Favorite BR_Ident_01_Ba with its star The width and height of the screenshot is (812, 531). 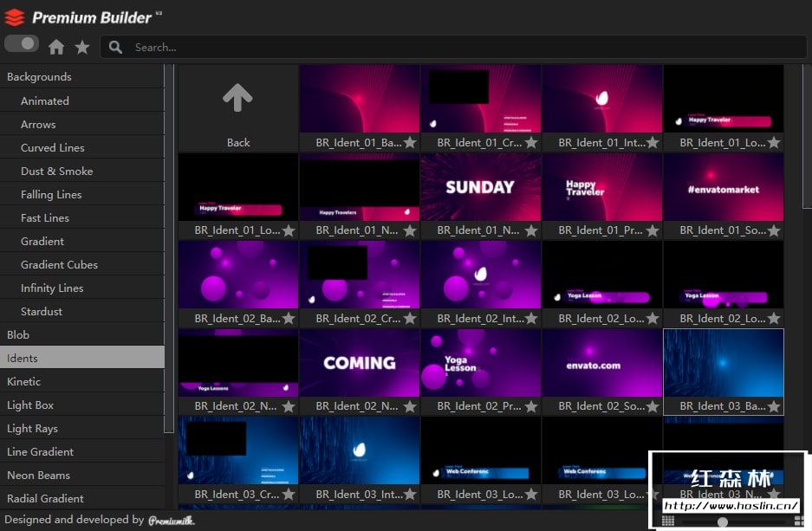(x=410, y=143)
